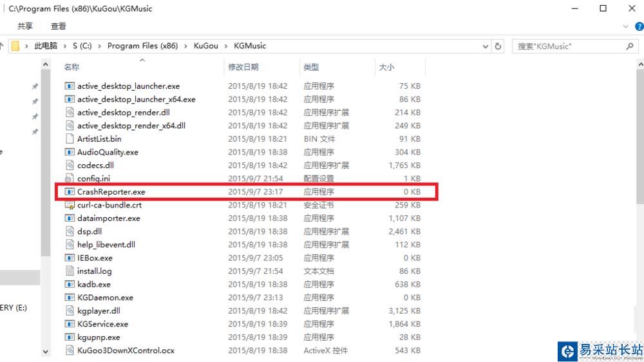Screen dimensions: 644x362
Task: Open the 查看 ribbon tab
Action: click(59, 26)
